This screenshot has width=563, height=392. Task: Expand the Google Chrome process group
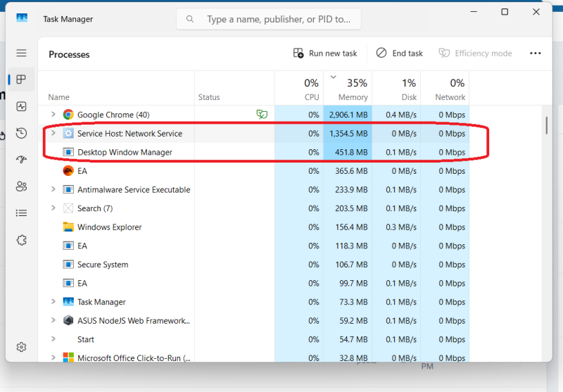[x=53, y=115]
